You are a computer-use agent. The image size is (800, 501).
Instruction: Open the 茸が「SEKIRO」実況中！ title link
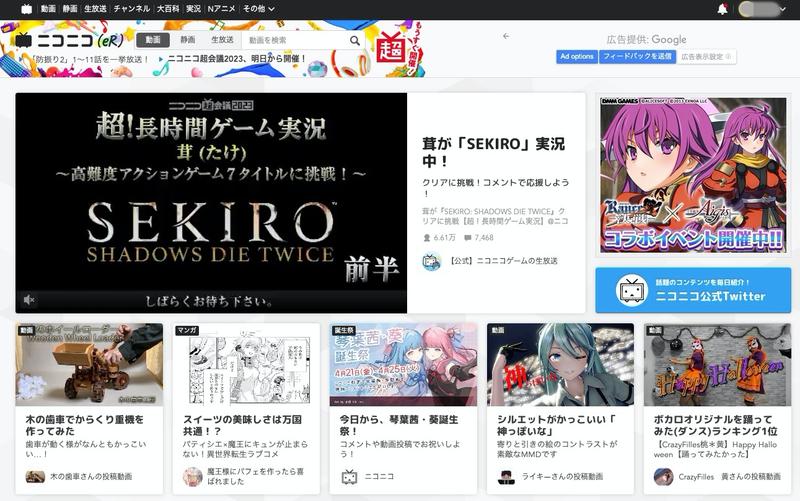click(x=493, y=152)
